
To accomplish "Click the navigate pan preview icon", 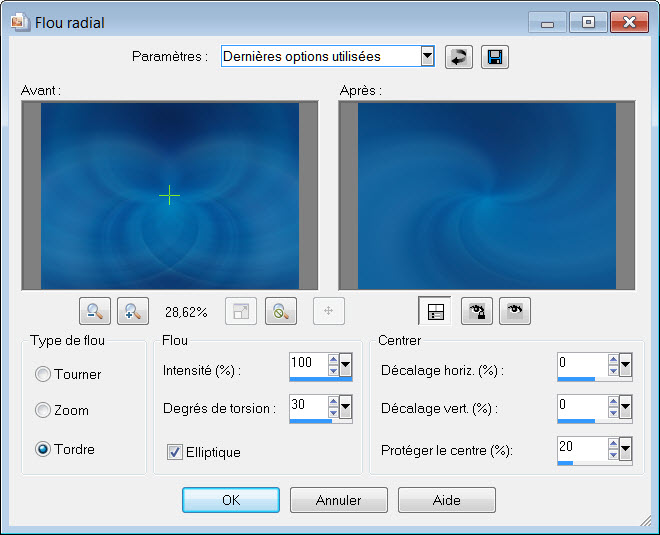I will point(329,311).
